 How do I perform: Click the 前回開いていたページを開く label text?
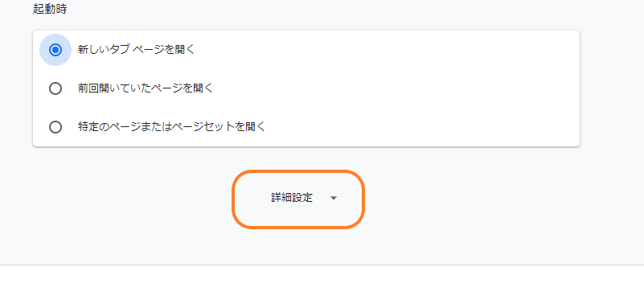point(146,88)
